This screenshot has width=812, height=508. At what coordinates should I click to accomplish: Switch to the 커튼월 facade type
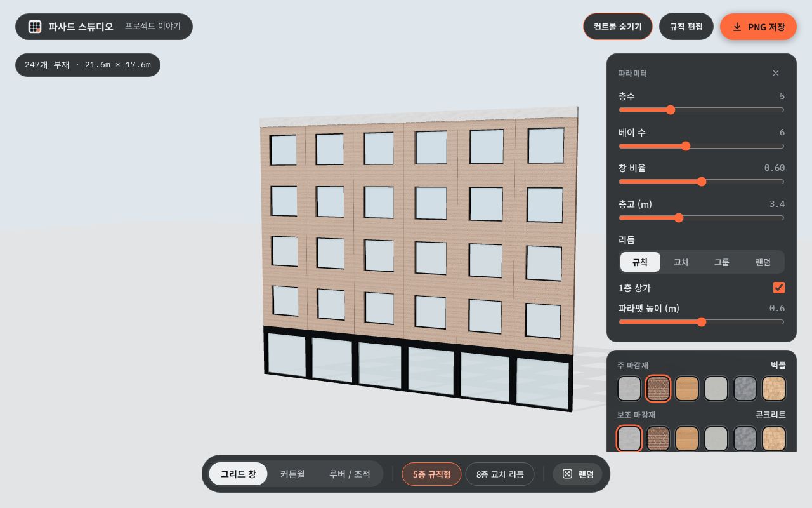292,474
